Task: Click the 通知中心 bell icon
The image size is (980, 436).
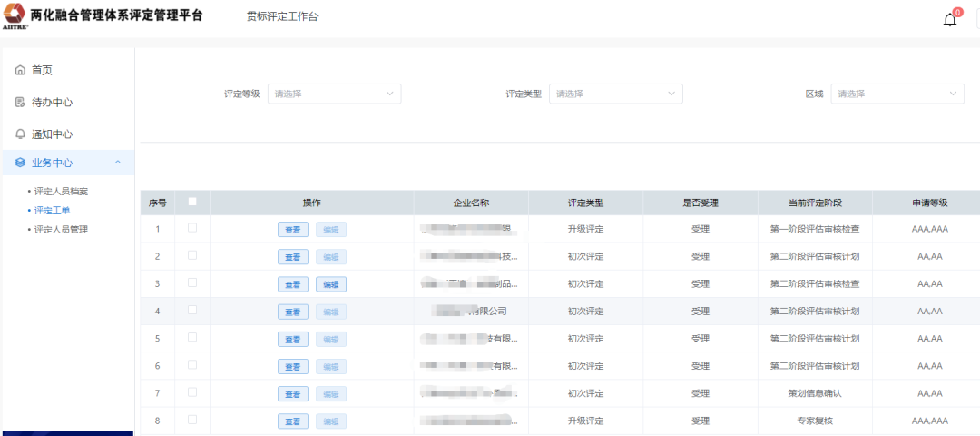Action: pos(20,134)
